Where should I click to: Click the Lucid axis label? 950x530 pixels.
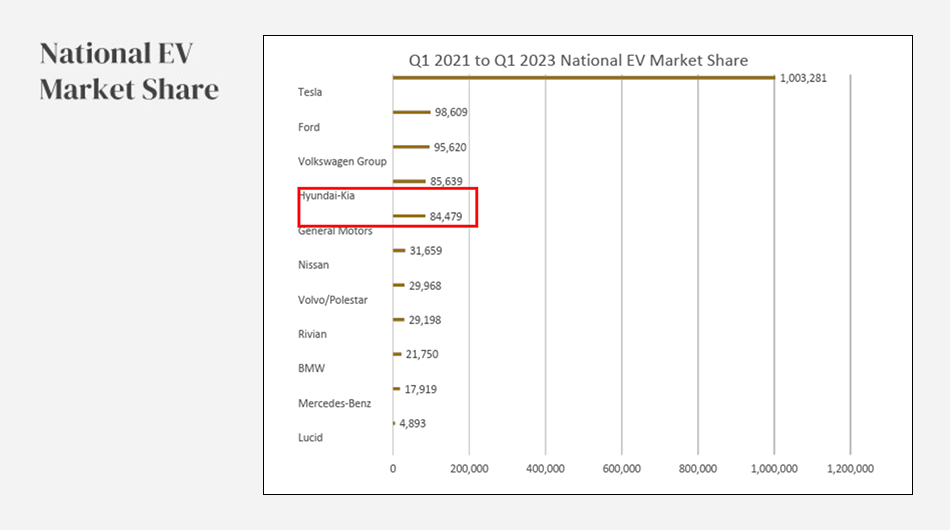pyautogui.click(x=310, y=437)
